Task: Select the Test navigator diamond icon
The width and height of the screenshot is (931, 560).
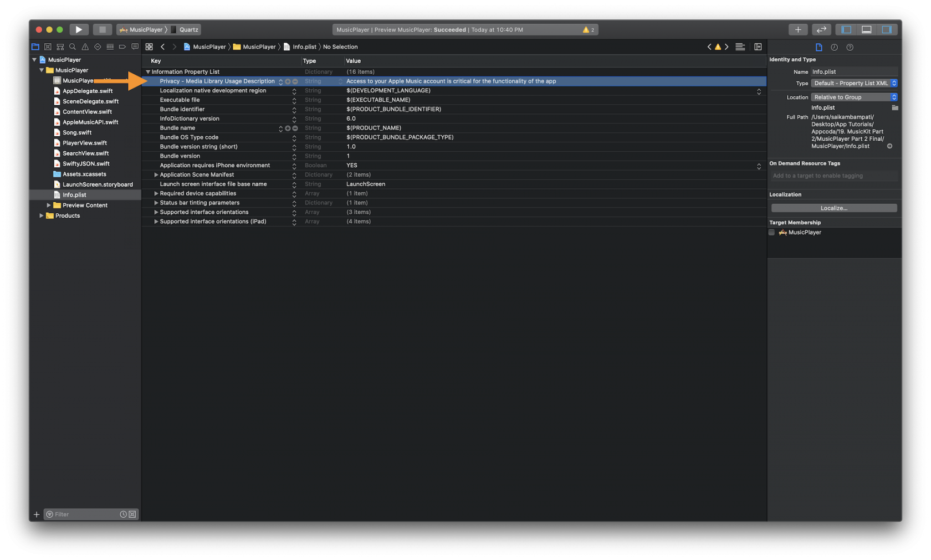Action: click(98, 47)
